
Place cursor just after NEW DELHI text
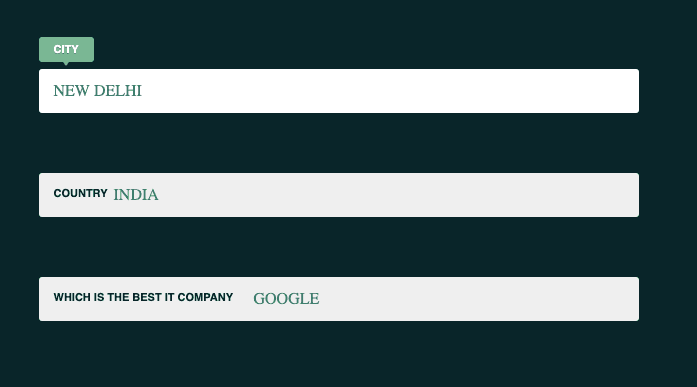143,91
